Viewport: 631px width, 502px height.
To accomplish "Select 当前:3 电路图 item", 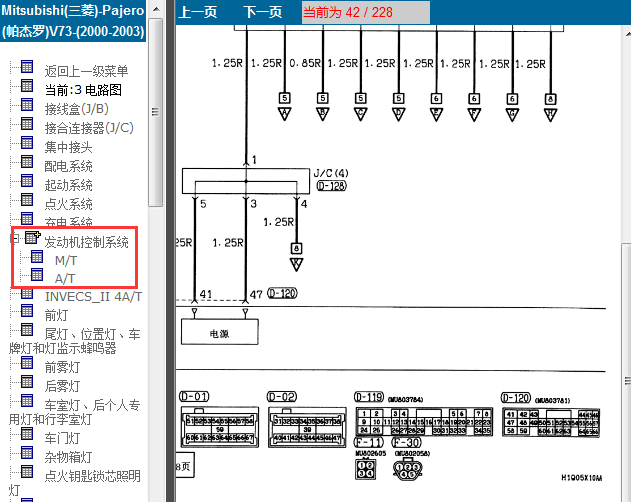I will tap(83, 90).
